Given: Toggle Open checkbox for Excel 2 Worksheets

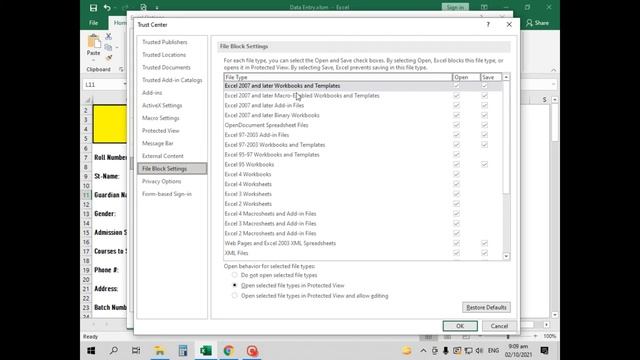Looking at the screenshot, I should click(x=456, y=204).
